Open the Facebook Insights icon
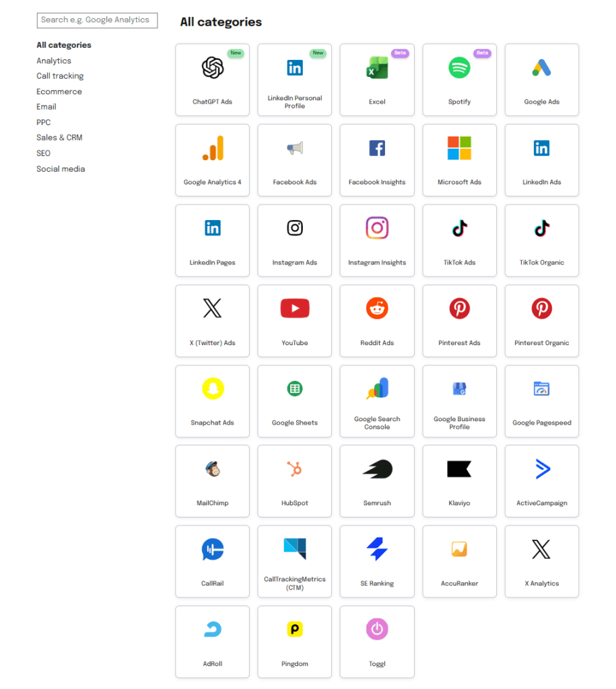This screenshot has height=689, width=616. click(377, 148)
